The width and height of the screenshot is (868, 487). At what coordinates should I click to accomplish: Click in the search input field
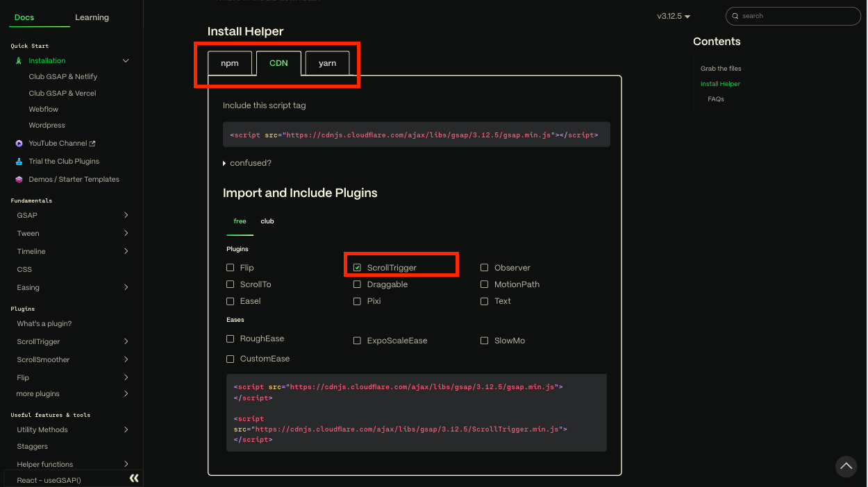click(793, 16)
